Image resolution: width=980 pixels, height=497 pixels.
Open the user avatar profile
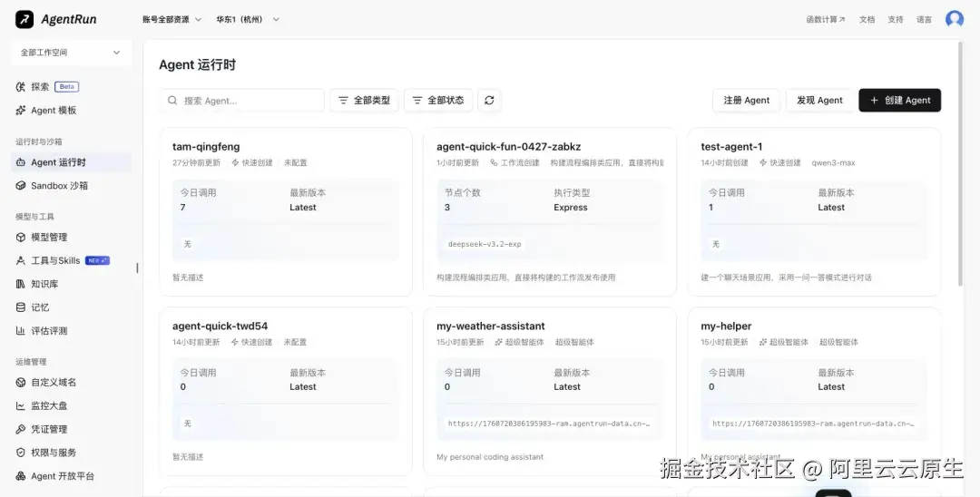click(955, 19)
